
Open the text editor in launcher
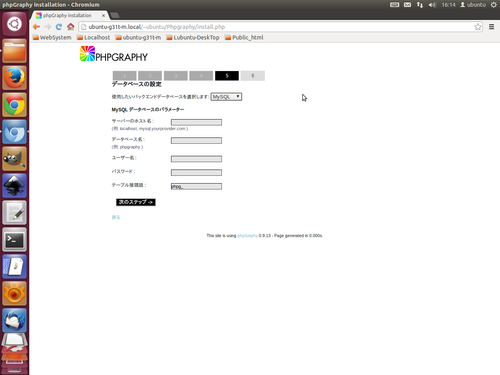[14, 213]
